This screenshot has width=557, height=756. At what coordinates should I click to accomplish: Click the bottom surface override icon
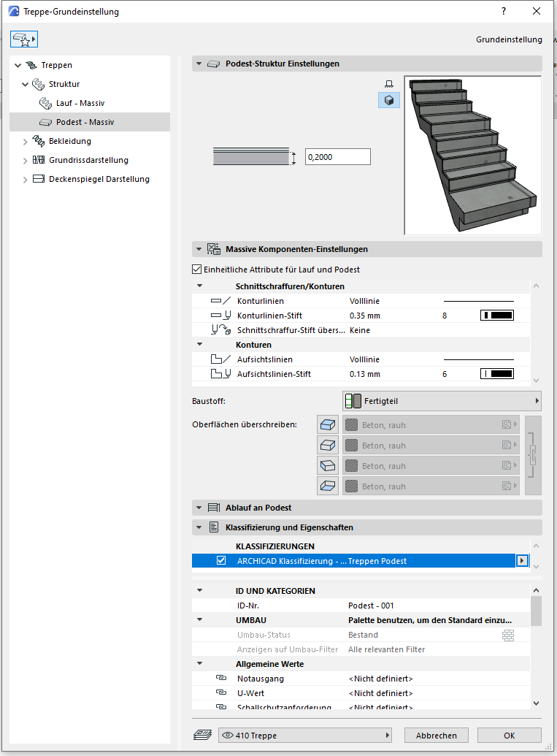point(328,486)
